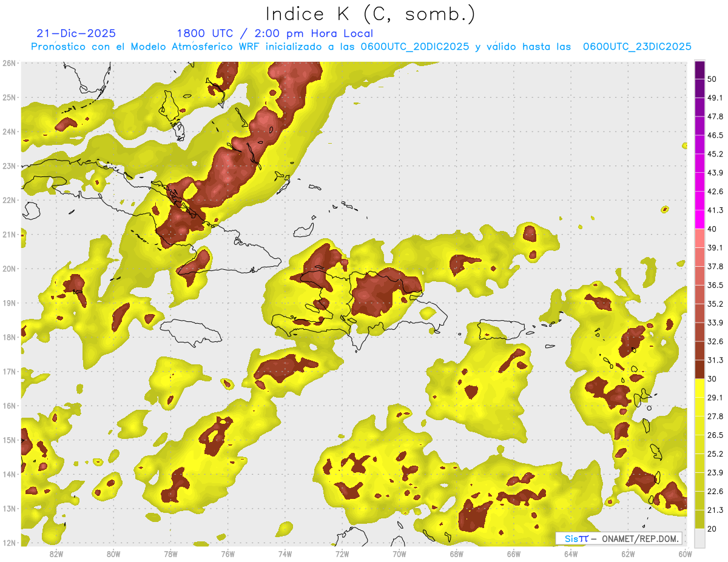Click the legend value "40"
The image size is (728, 562).
712,229
